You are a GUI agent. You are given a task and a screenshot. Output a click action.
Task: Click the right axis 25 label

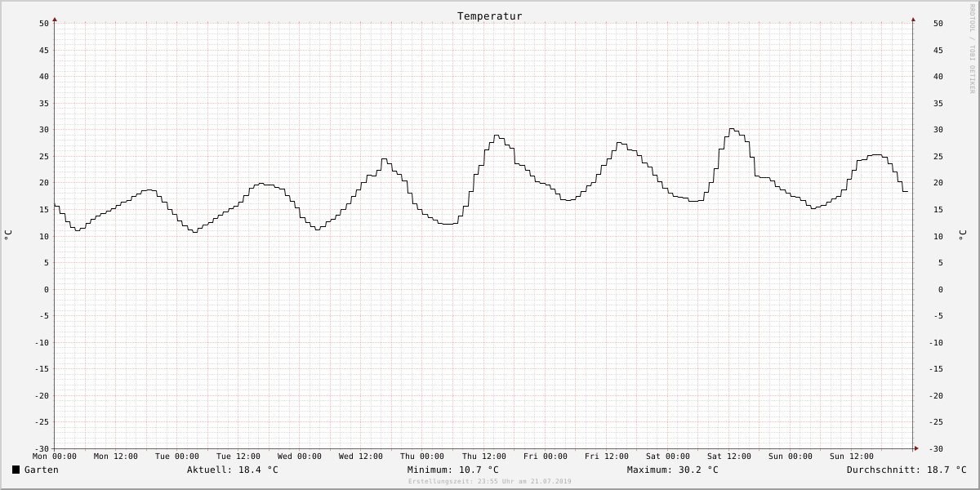938,156
